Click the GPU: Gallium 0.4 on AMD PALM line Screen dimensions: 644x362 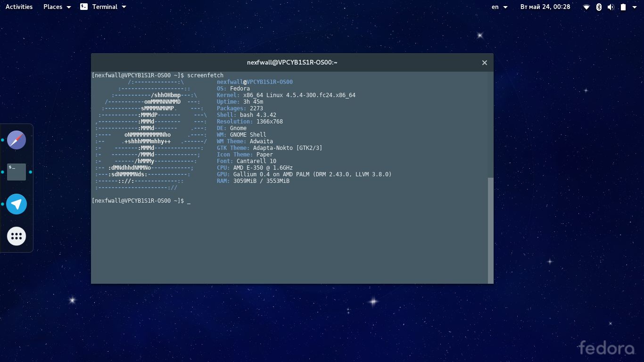(304, 174)
